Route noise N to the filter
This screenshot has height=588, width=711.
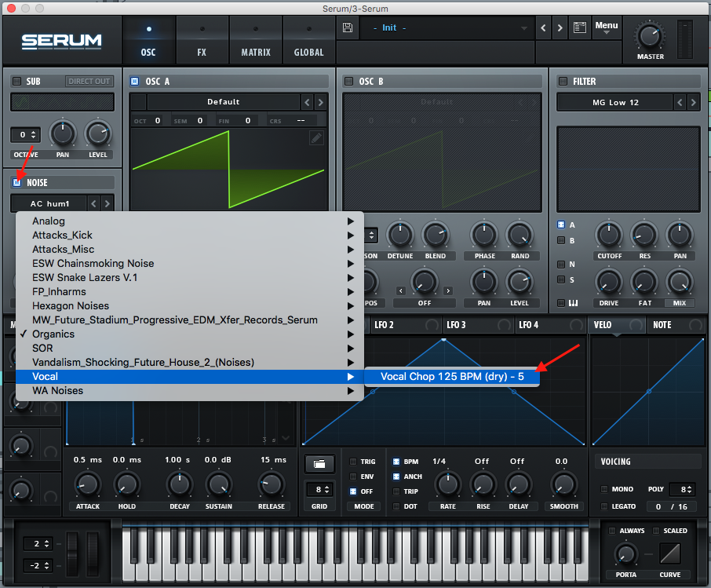coord(561,264)
